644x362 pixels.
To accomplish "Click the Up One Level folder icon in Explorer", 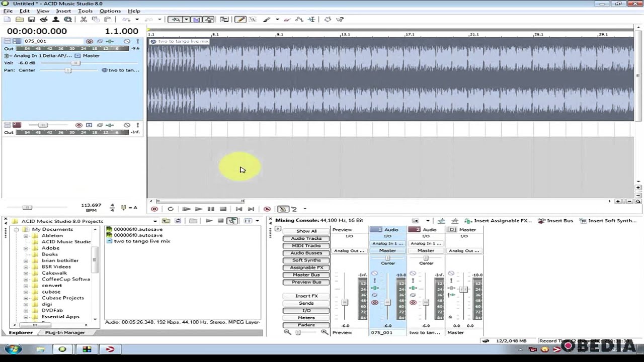I will 166,221.
